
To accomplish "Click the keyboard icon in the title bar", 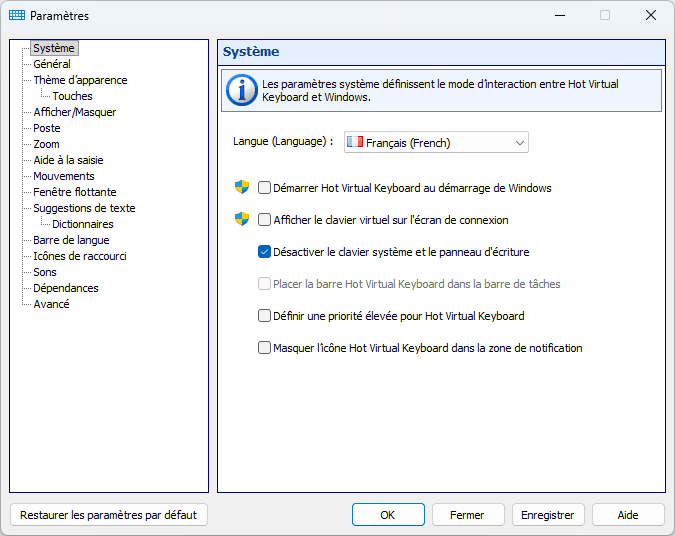I will [x=17, y=15].
